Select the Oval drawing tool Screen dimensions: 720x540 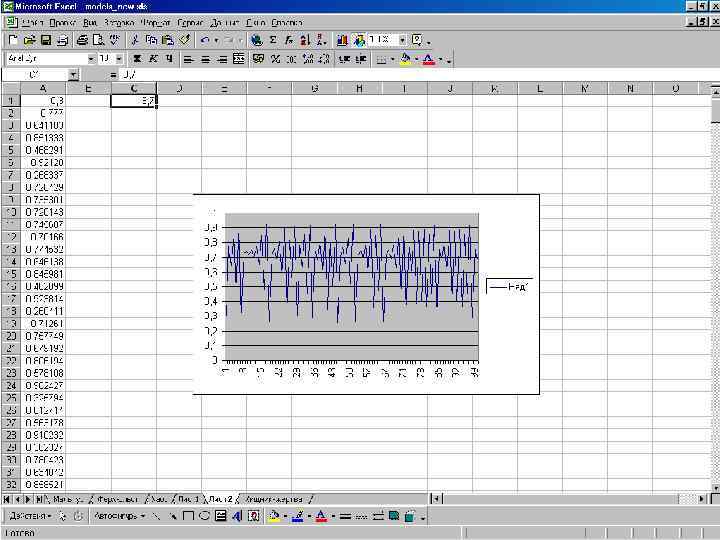(x=204, y=516)
